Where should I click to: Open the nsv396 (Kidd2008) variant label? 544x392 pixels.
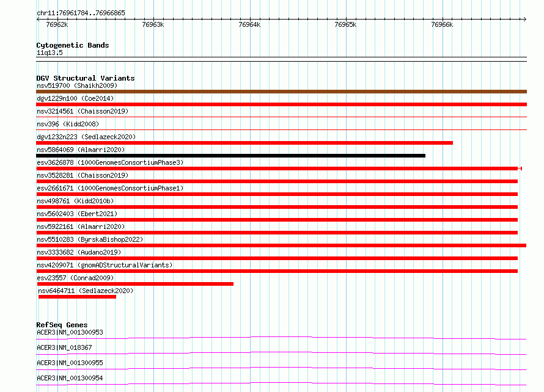68,124
